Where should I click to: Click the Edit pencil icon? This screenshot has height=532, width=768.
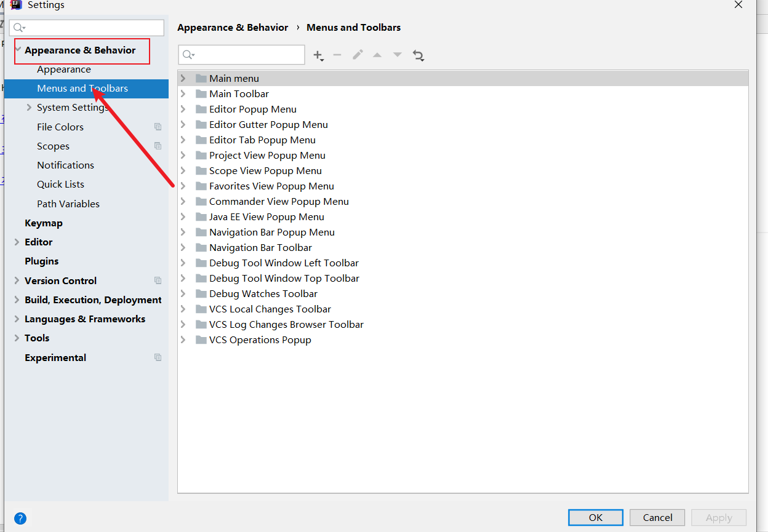[358, 55]
